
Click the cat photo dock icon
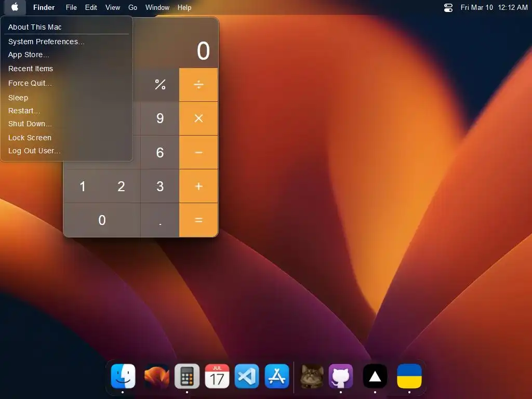312,376
